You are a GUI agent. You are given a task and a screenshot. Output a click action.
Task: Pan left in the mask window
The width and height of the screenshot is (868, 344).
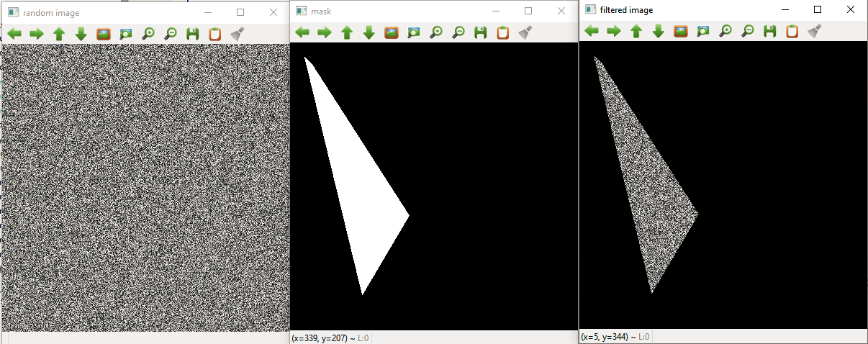click(302, 32)
